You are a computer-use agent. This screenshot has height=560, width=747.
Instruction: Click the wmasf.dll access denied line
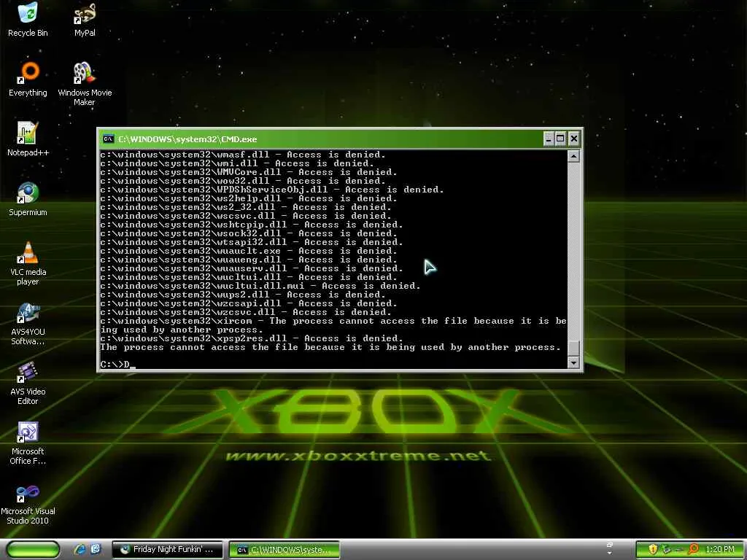[242, 155]
